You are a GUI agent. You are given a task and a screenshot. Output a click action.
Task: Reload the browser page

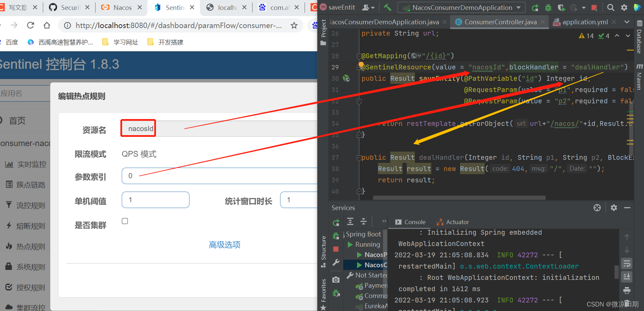(x=30, y=25)
